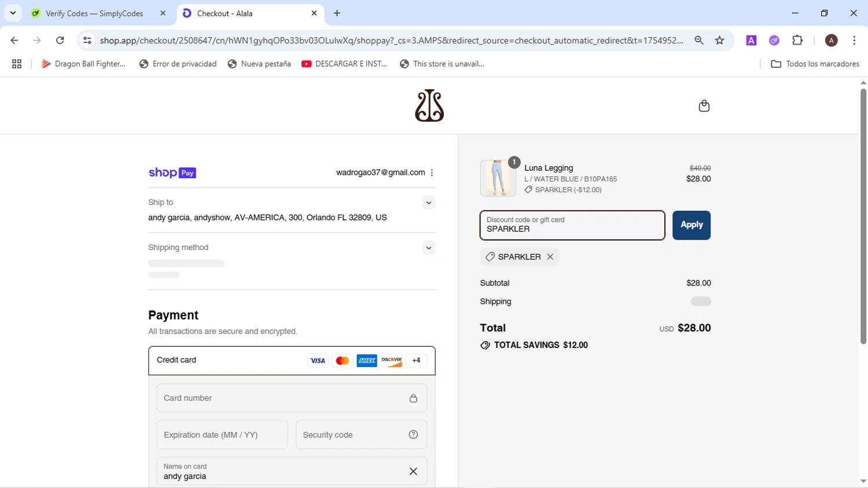This screenshot has width=868, height=488.
Task: Click the Mastercard icon
Action: [343, 361]
